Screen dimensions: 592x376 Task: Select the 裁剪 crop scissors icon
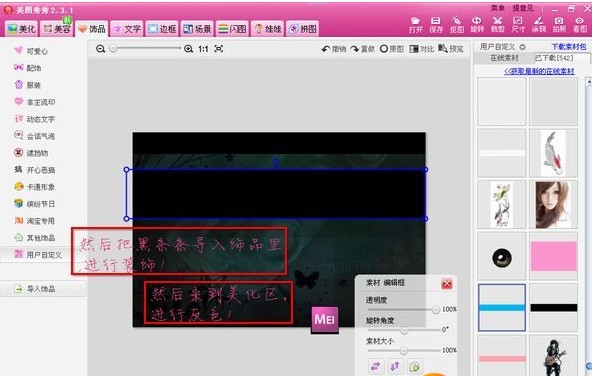[498, 25]
